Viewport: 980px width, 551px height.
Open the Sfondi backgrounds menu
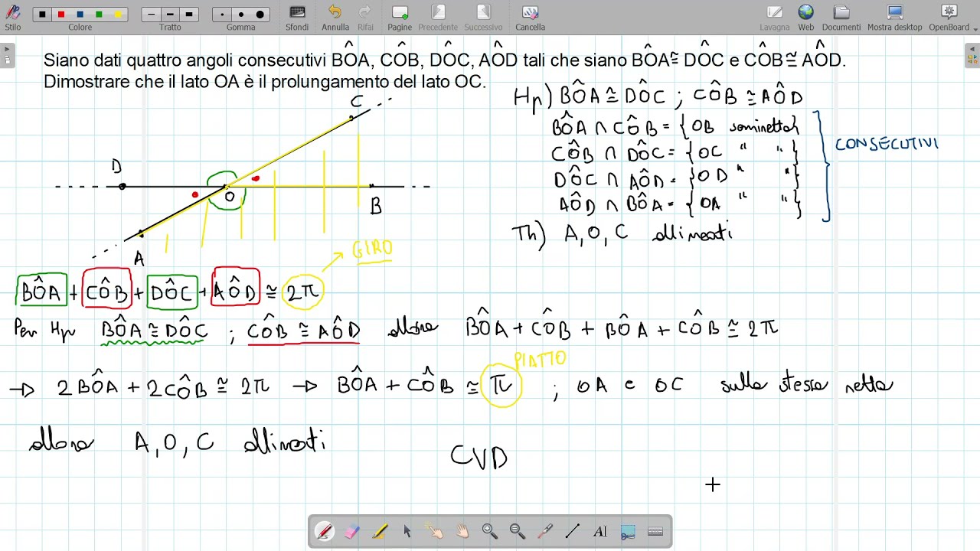point(297,17)
